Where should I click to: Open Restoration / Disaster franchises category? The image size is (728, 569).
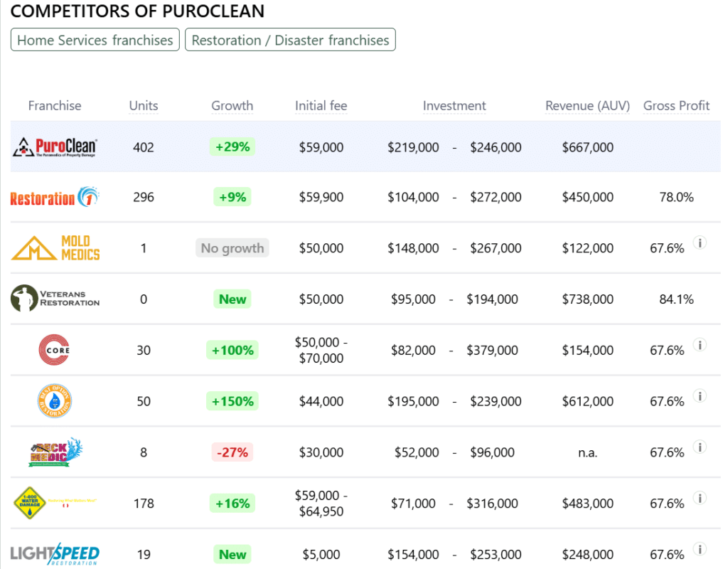tap(290, 40)
